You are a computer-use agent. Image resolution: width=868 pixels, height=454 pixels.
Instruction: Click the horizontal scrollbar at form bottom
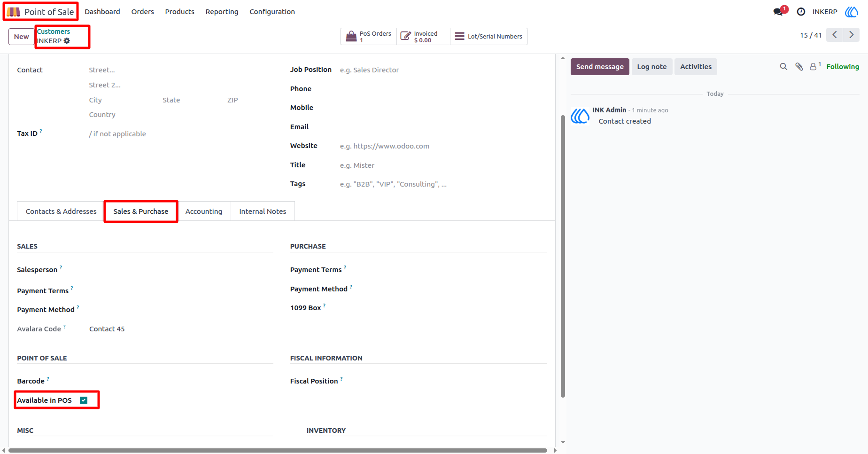pos(278,450)
